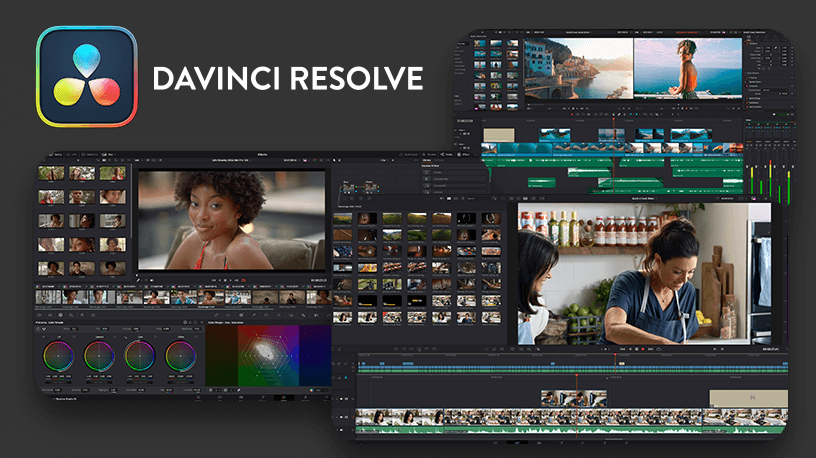The image size is (816, 458).
Task: Click the master slider beneath the Gamma wheel
Action: [x=99, y=382]
